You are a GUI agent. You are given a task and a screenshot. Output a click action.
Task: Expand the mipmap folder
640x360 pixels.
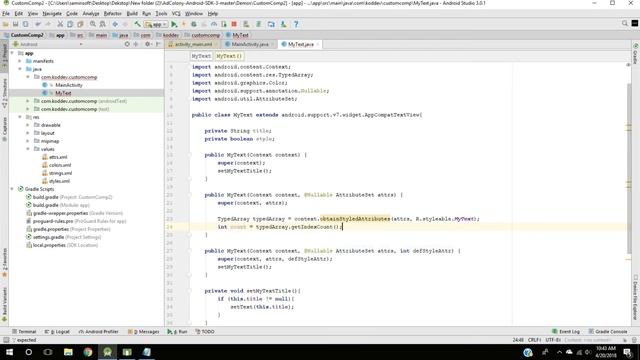pyautogui.click(x=28, y=141)
